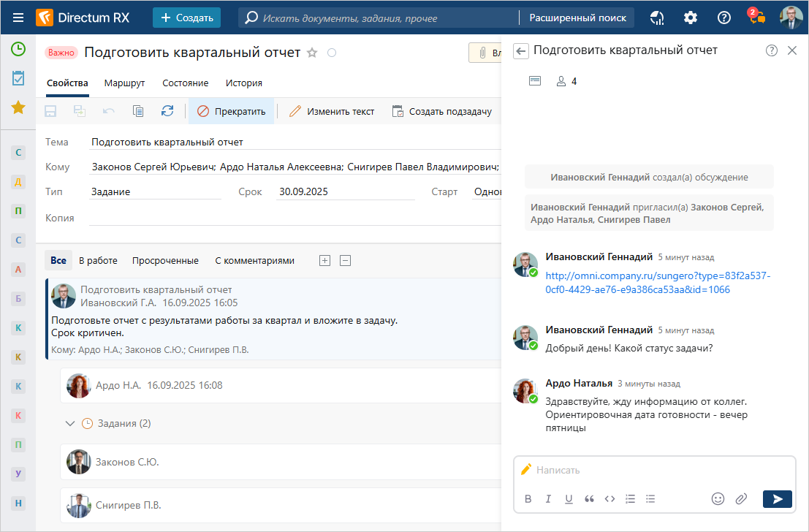Viewport: 809px width, 532px height.
Task: Click the refresh icon in the toolbar
Action: [x=167, y=111]
